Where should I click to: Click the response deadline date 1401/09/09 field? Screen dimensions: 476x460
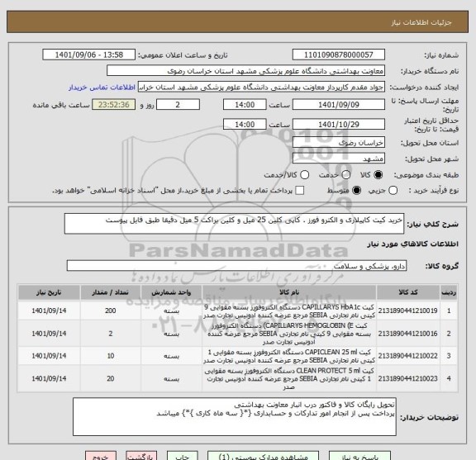pos(339,105)
